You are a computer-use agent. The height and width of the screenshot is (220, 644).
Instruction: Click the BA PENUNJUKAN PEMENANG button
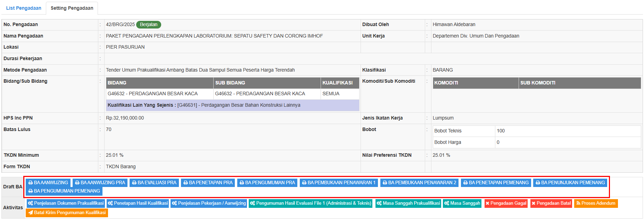(570, 183)
